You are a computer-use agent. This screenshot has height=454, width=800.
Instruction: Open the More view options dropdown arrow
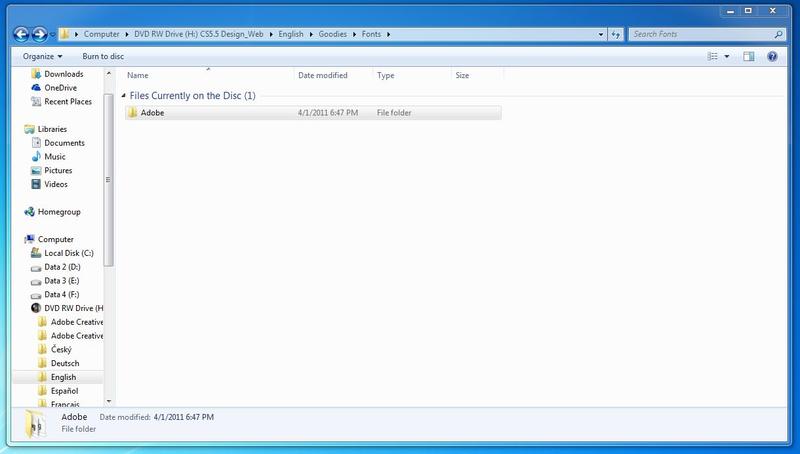(727, 56)
